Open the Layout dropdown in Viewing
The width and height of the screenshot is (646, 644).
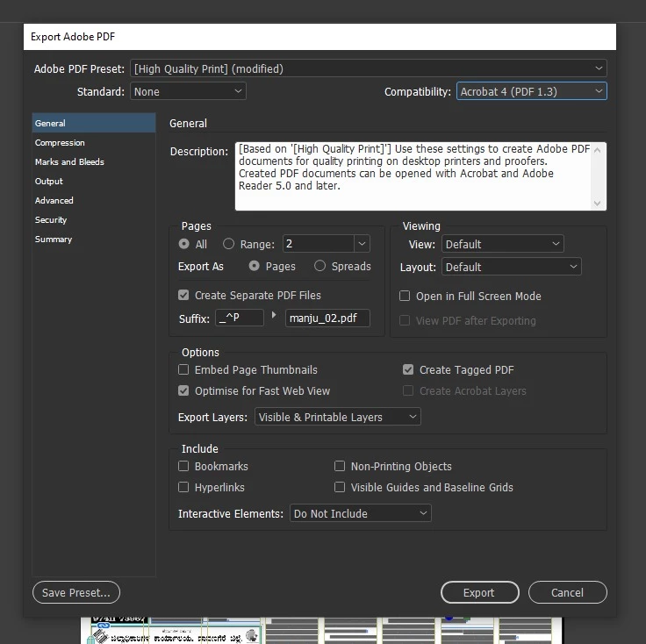pos(512,267)
